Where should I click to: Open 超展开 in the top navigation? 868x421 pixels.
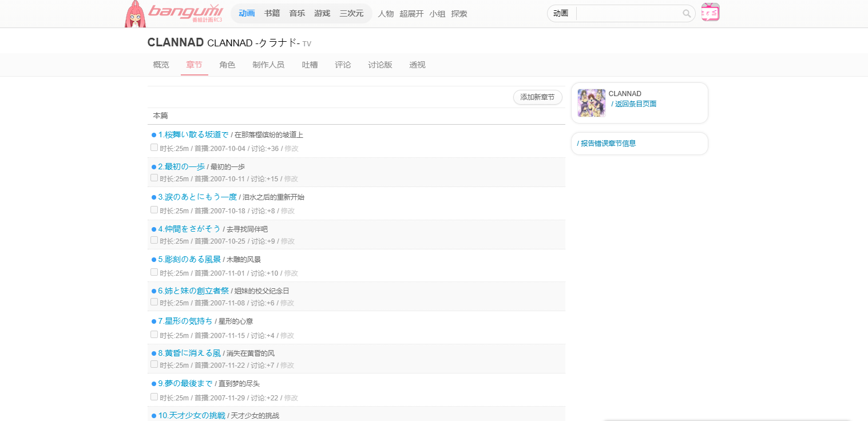click(x=411, y=14)
